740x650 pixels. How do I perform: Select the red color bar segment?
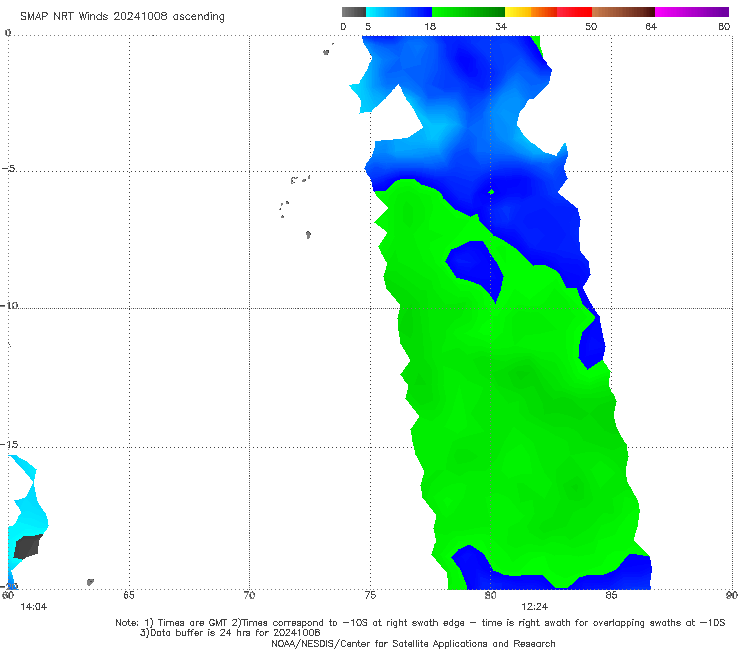pos(574,12)
